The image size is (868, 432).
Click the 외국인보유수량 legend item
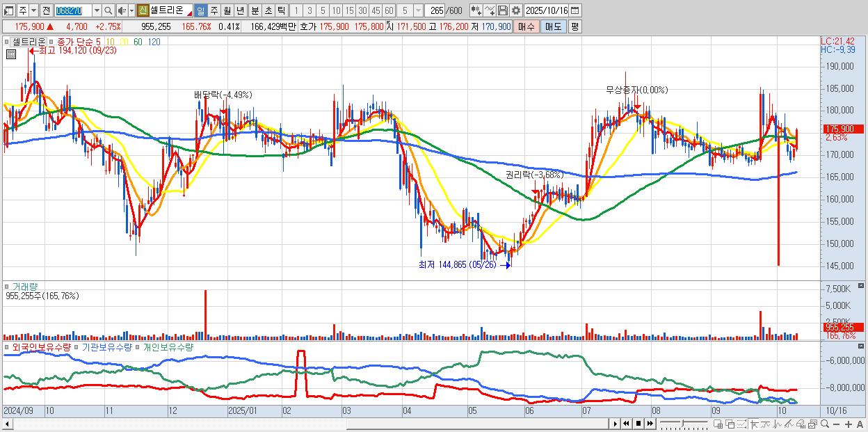tap(41, 346)
